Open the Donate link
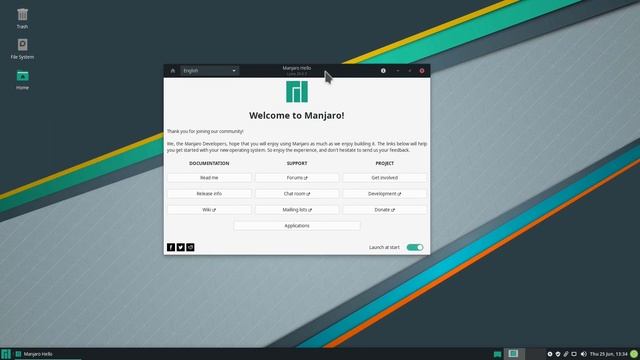 pos(384,209)
